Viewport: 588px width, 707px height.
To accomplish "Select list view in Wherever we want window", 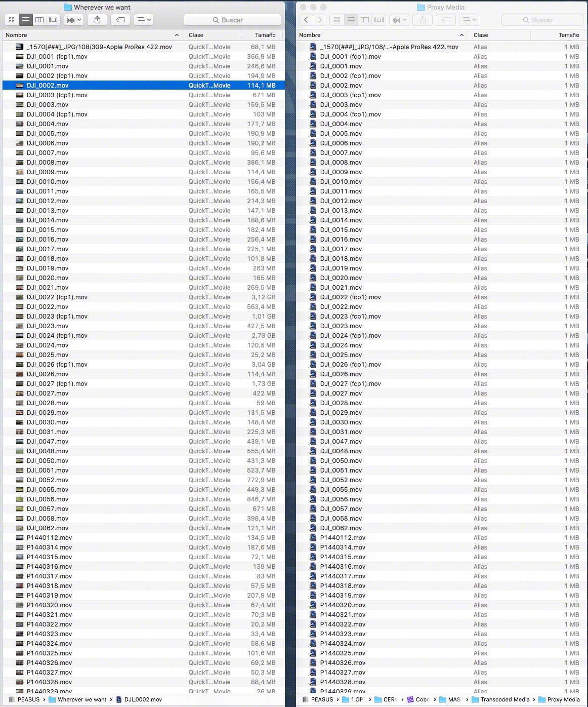I will (x=26, y=20).
